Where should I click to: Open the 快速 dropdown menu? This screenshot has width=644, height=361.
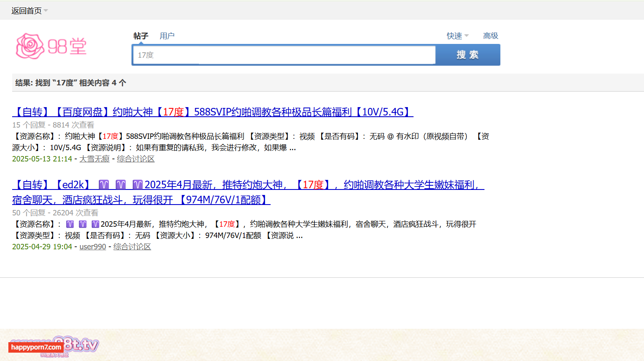pos(457,36)
